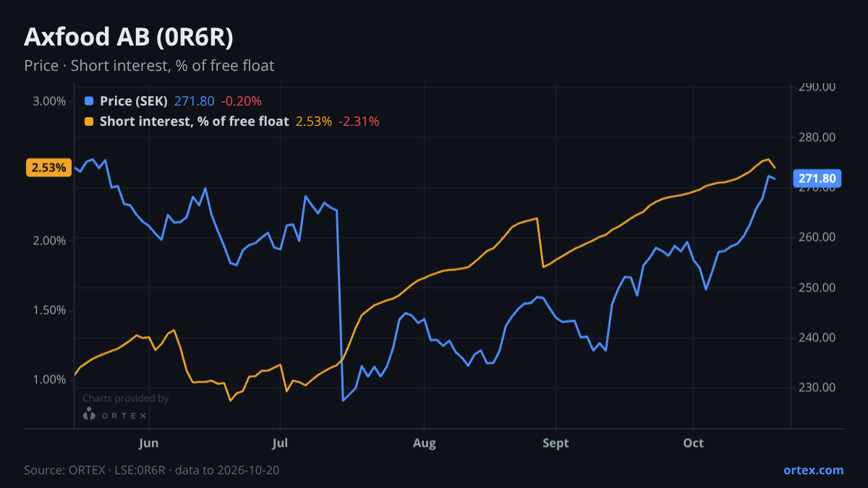This screenshot has width=868, height=488.
Task: Click the -2.31% short interest change
Action: [359, 121]
